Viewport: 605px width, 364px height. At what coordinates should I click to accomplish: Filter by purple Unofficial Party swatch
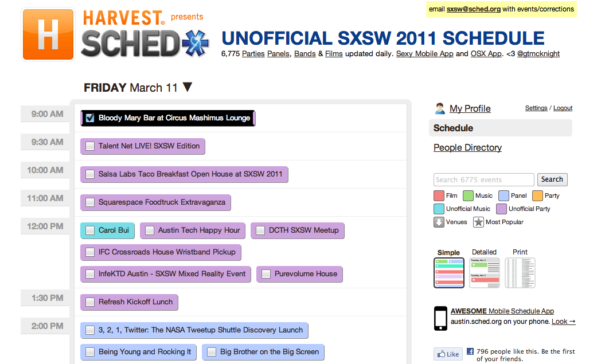(x=501, y=209)
